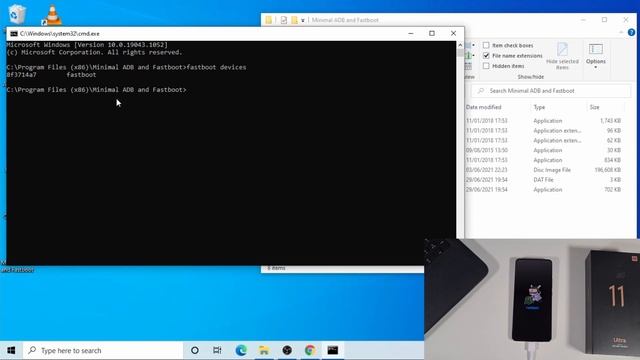Maximize the Minimal ADB and Fastboot Explorer window
This screenshot has width=640, height=360.
pos(604,20)
